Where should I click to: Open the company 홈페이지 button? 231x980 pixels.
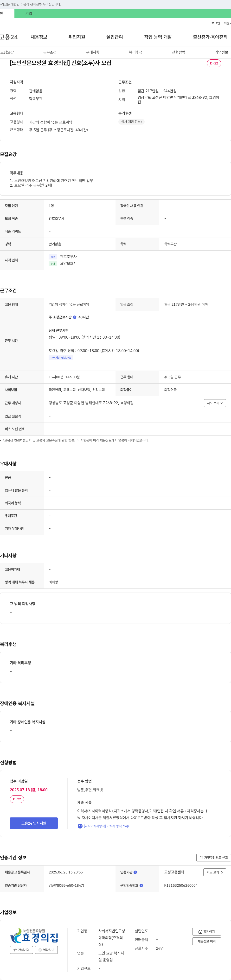[207, 932]
